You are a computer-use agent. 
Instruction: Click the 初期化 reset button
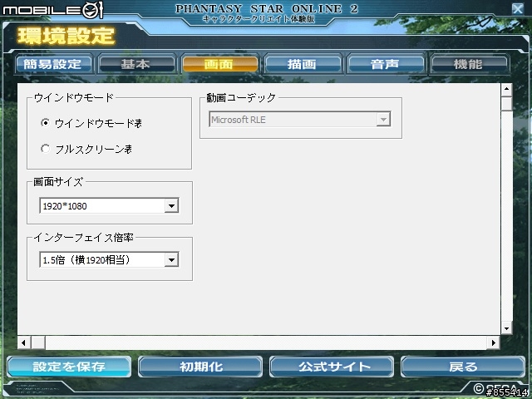click(200, 367)
